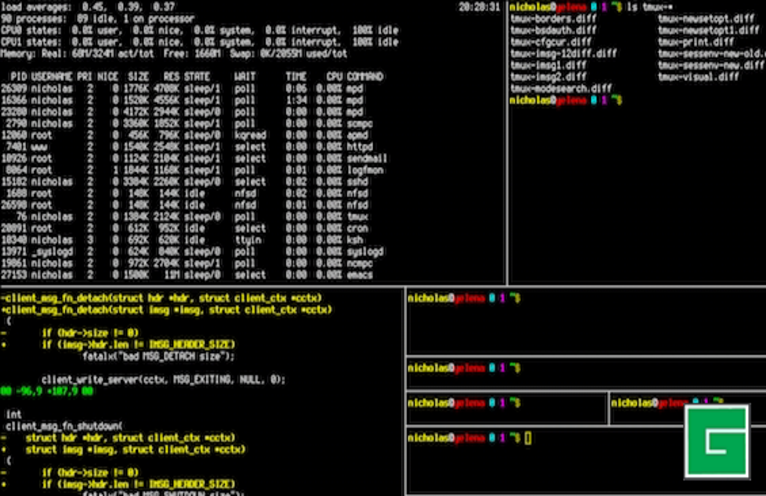The height and width of the screenshot is (496, 766).
Task: Click the client_msg_fn_shutdown function name
Action: click(x=62, y=425)
